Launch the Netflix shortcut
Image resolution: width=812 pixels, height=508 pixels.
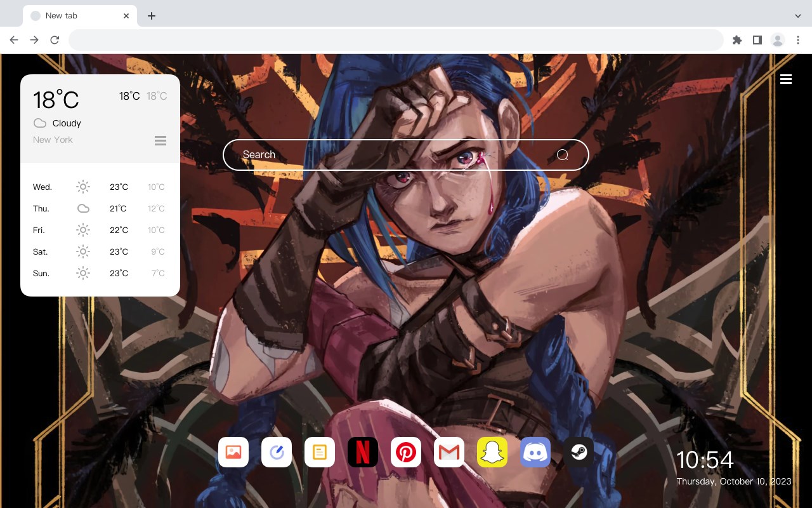[363, 452]
